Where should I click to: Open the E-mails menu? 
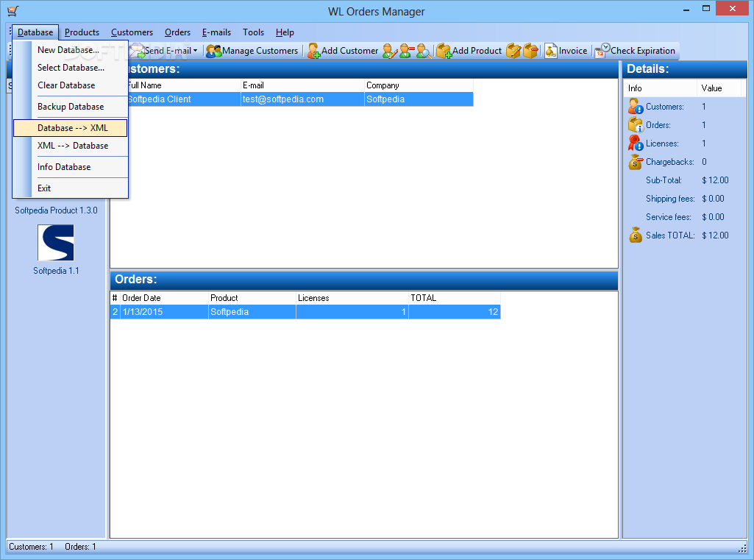pos(216,32)
